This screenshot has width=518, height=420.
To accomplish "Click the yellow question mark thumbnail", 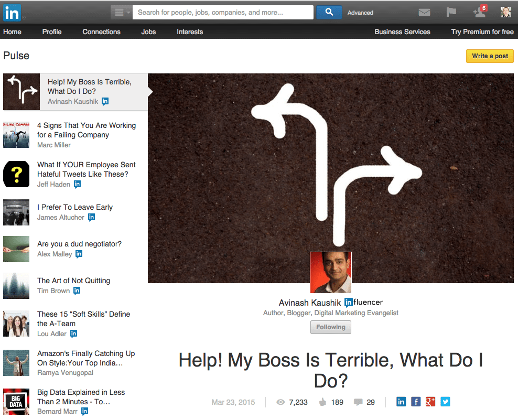I will [x=16, y=174].
